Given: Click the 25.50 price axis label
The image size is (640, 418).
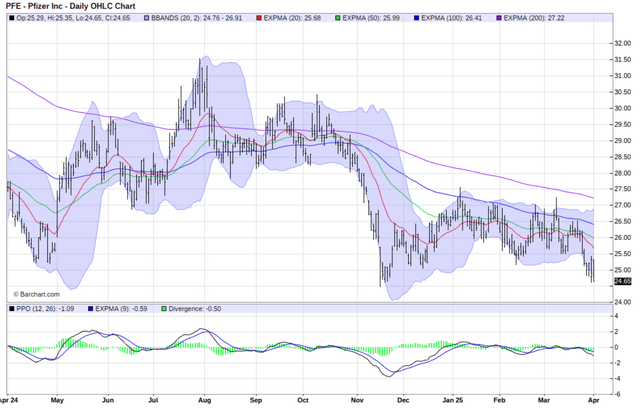Looking at the screenshot, I should coord(623,253).
